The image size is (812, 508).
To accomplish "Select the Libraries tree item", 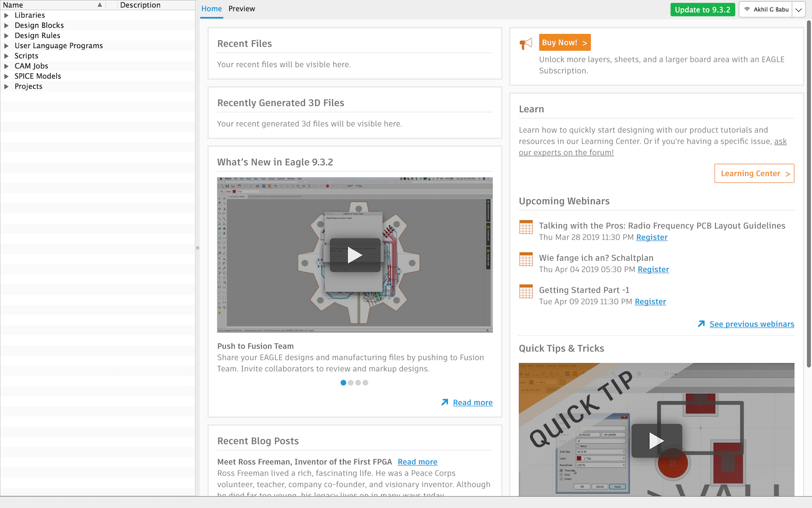I will (30, 16).
